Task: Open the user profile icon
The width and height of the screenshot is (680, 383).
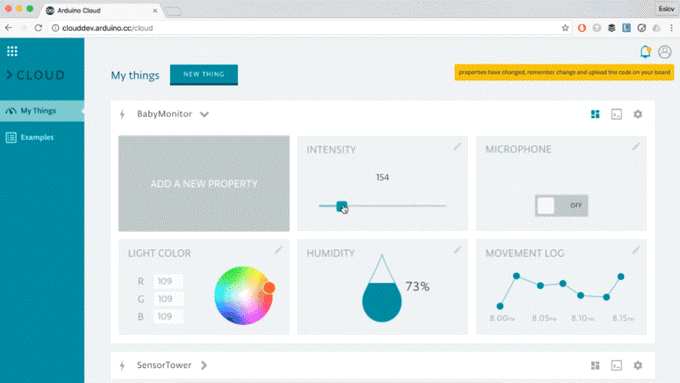Action: click(x=664, y=52)
